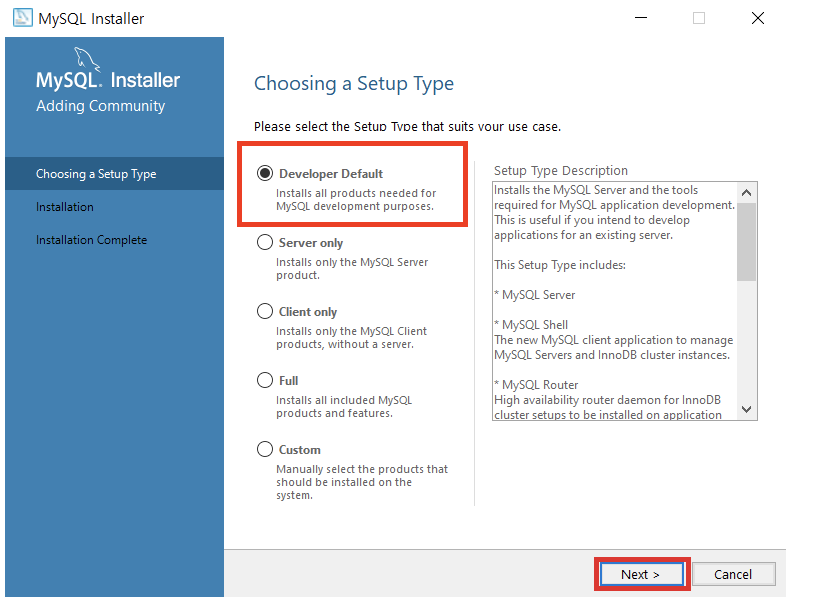The height and width of the screenshot is (613, 813).
Task: Click 'Installs only the MySQL Client products' text
Action: [x=351, y=338]
